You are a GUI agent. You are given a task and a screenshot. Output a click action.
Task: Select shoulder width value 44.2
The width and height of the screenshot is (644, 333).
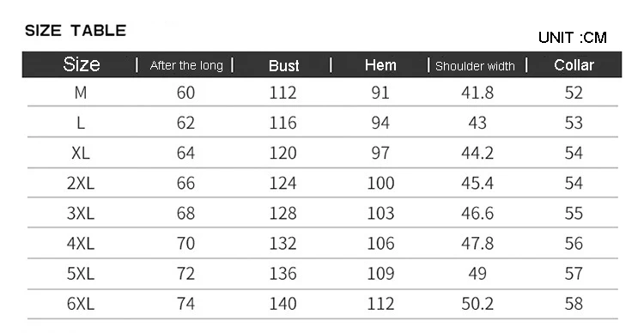477,153
